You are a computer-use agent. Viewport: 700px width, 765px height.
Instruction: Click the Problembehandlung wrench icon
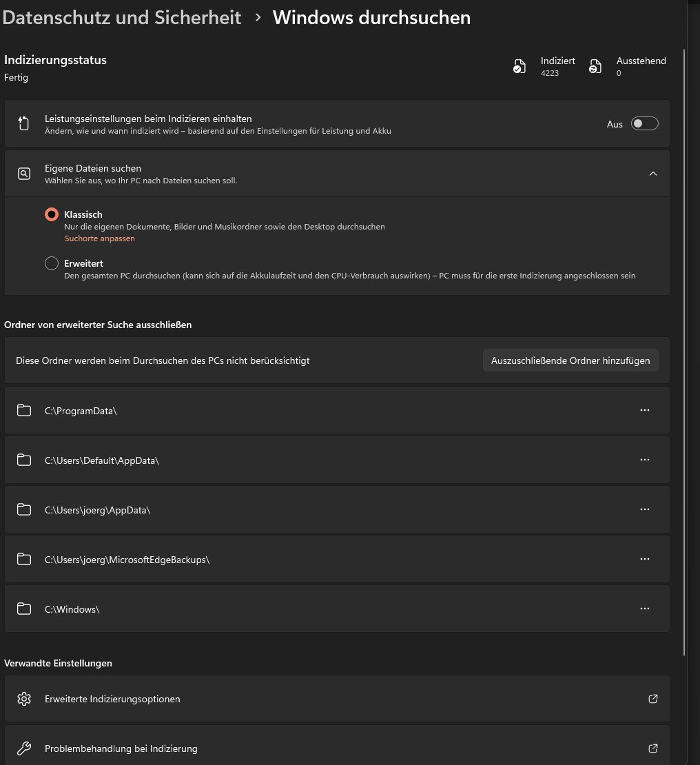24,748
